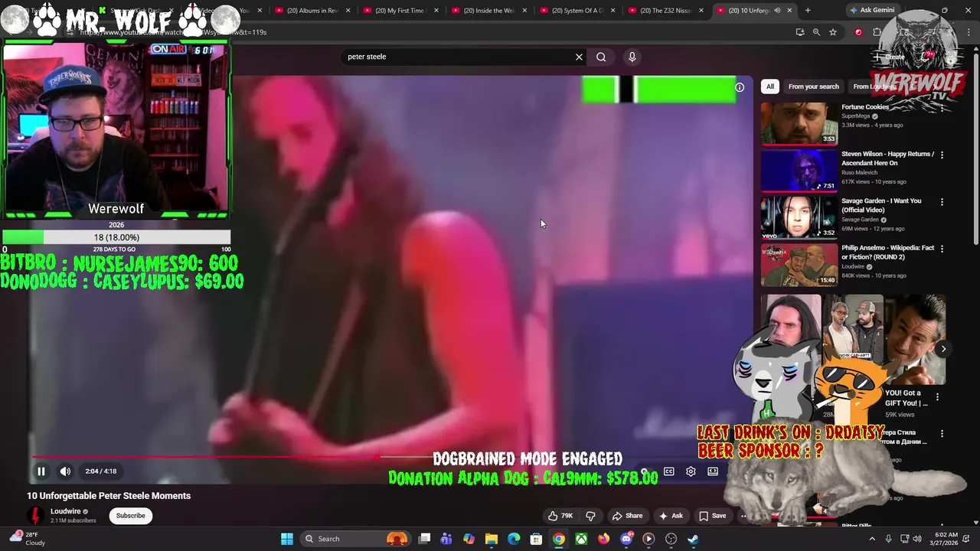The image size is (980, 551).
Task: Start voice search with microphone
Action: (x=632, y=57)
